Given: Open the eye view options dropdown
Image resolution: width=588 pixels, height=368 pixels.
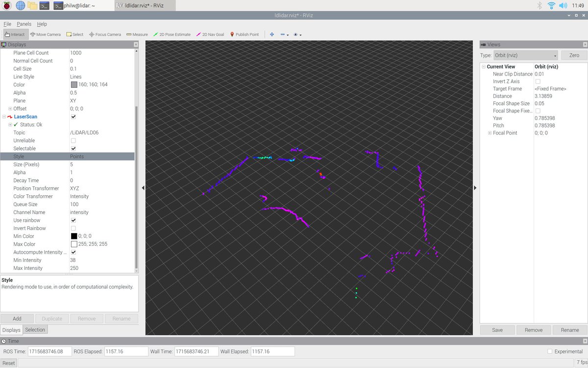Looking at the screenshot, I should (x=297, y=34).
